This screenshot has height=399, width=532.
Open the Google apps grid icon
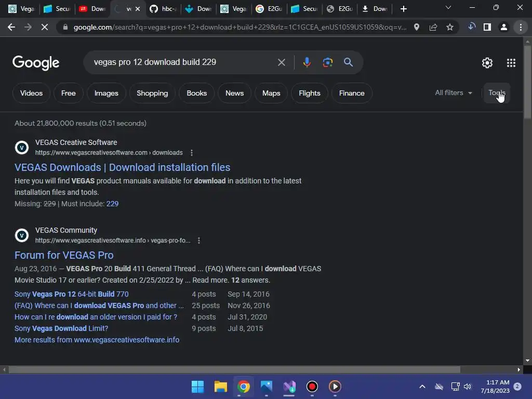point(511,63)
